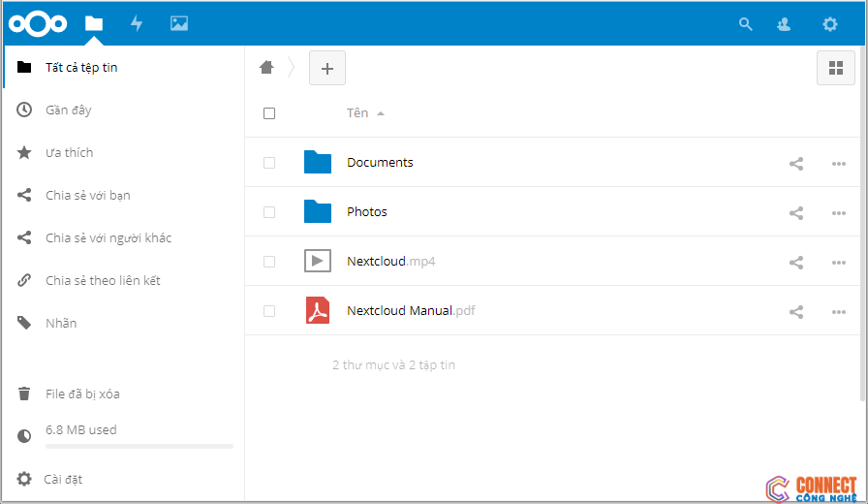The height and width of the screenshot is (504, 868).
Task: Click the pie quota icon
Action: point(24,436)
